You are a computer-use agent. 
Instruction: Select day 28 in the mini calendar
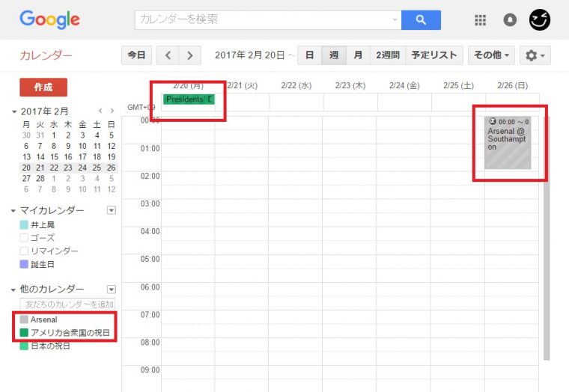click(40, 178)
